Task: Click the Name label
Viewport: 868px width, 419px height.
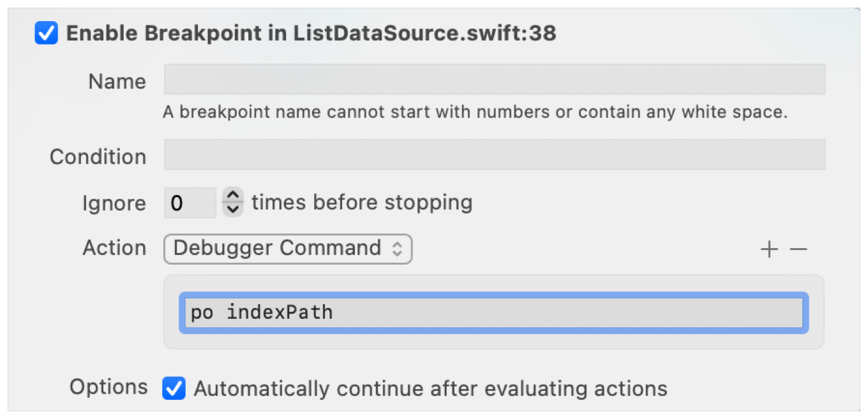Action: [x=117, y=82]
